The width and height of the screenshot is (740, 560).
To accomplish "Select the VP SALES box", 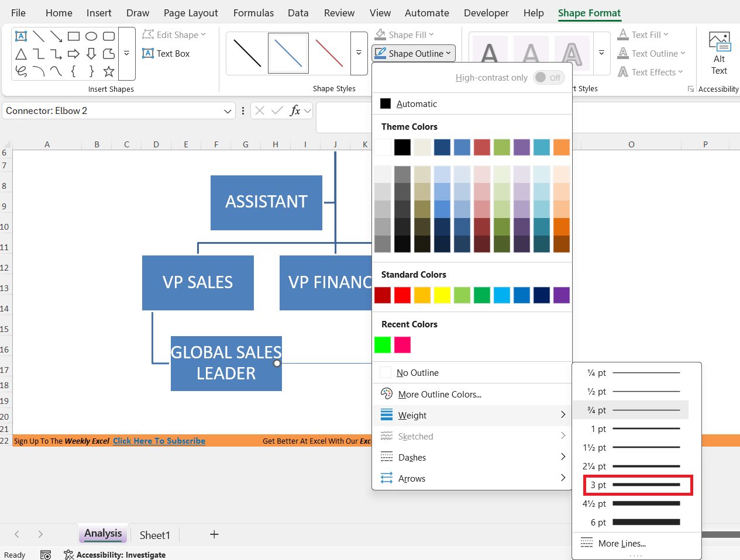I will pyautogui.click(x=198, y=282).
